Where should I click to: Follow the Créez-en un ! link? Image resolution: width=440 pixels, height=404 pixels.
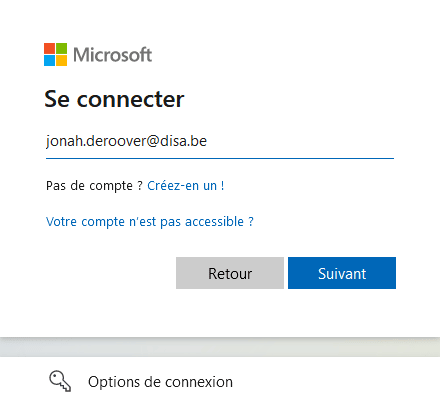186,186
